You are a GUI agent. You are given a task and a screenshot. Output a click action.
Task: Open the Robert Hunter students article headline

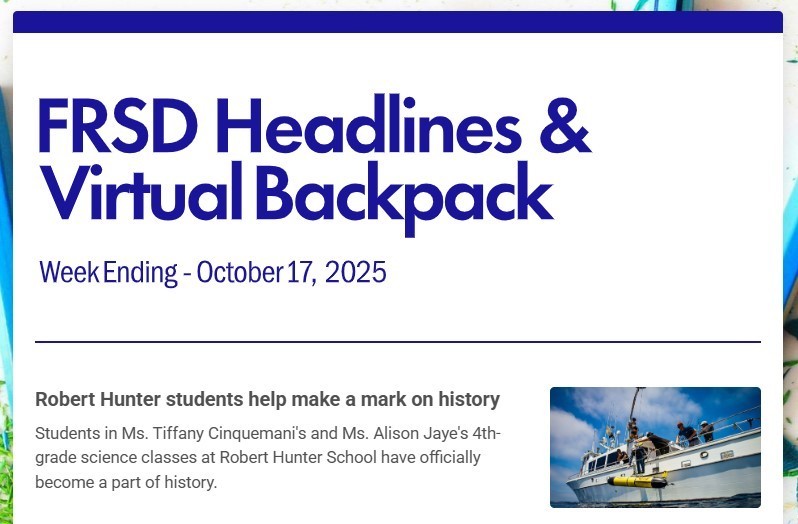click(266, 399)
